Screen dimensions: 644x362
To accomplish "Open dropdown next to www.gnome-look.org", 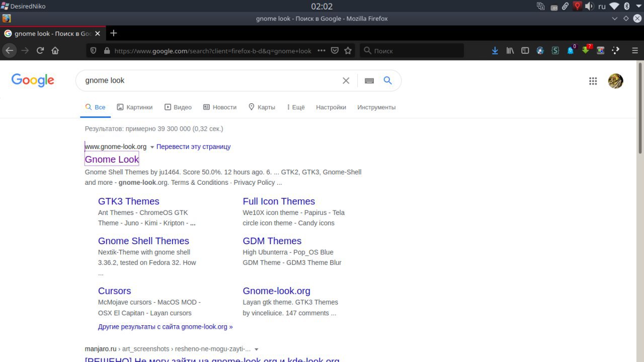I will (x=152, y=147).
